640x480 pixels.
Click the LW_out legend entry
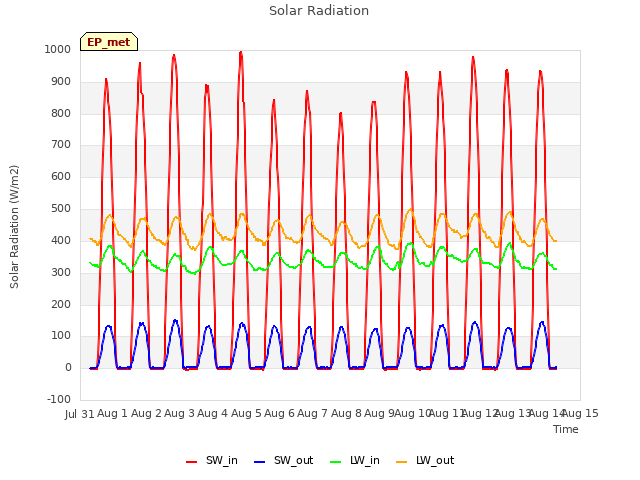[425, 460]
